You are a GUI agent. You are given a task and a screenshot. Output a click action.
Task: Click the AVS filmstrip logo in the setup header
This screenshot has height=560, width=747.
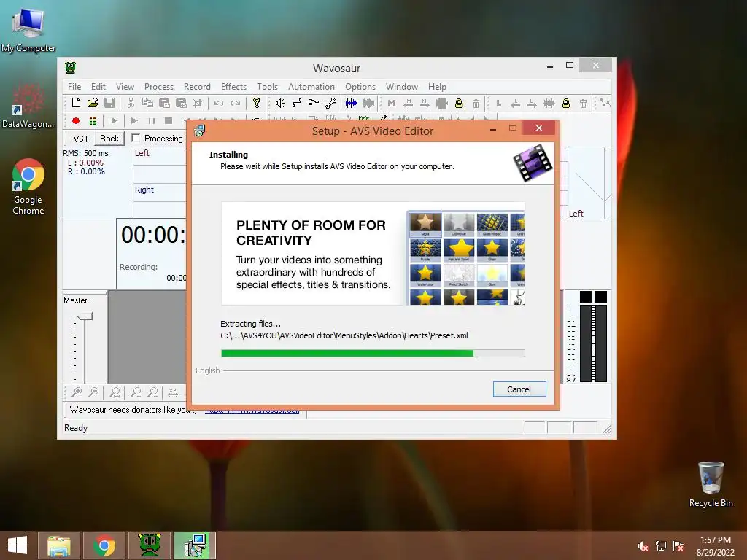[533, 163]
